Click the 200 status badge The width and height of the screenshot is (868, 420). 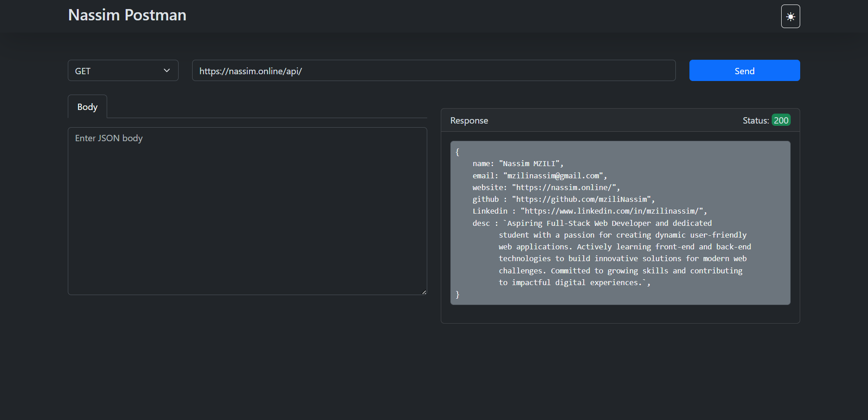781,120
